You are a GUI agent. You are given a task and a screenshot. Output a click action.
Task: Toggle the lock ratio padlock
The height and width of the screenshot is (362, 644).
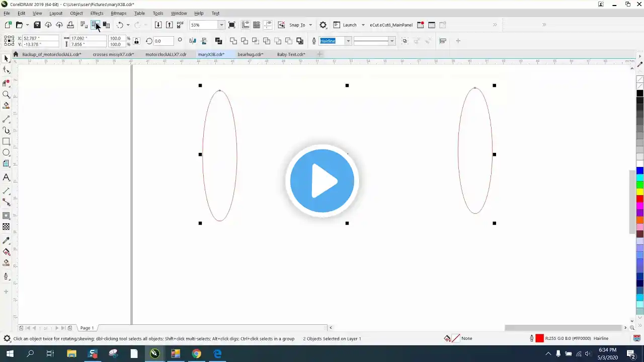pyautogui.click(x=136, y=41)
